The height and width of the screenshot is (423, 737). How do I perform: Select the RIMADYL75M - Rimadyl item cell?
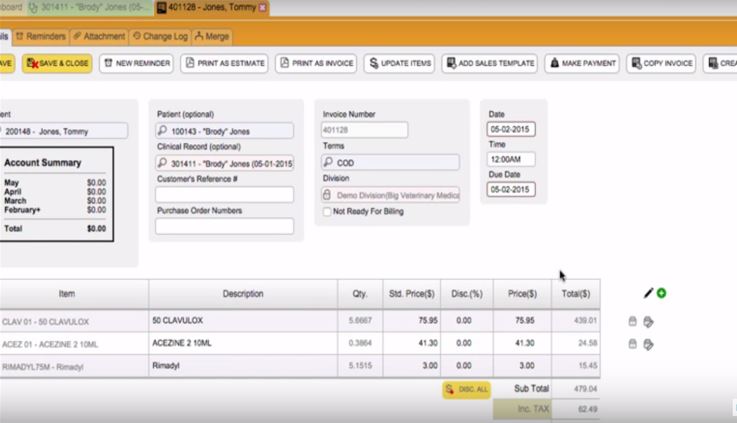point(74,367)
